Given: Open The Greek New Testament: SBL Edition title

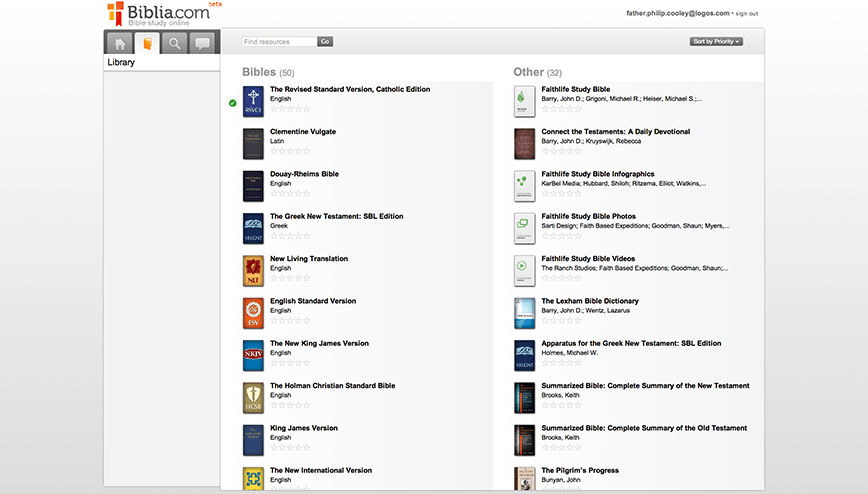Looking at the screenshot, I should 337,217.
